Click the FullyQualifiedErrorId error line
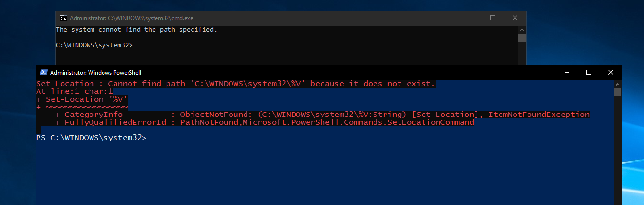 pos(264,122)
